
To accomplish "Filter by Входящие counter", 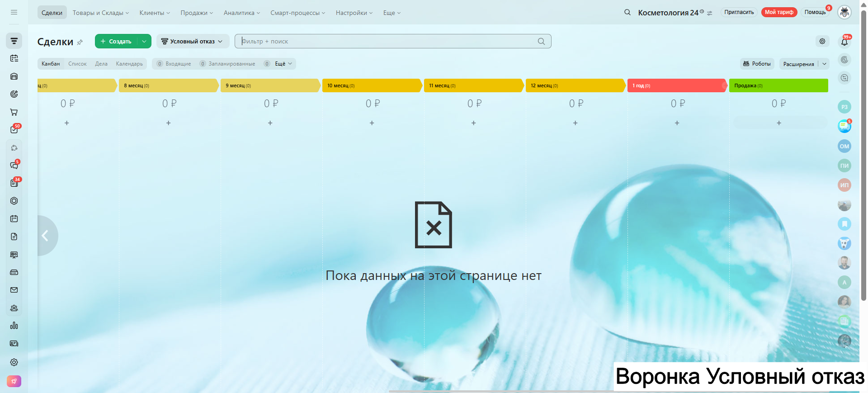I will coord(174,64).
